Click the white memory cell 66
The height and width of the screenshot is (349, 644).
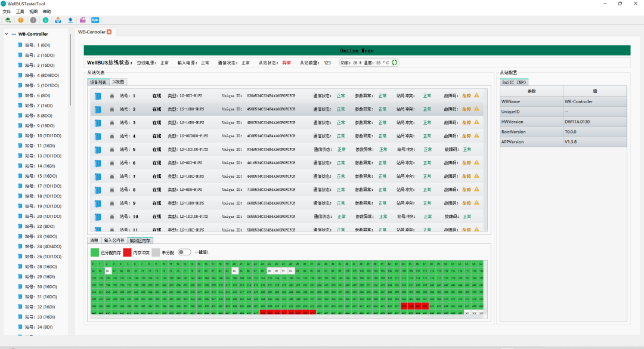pos(107,271)
